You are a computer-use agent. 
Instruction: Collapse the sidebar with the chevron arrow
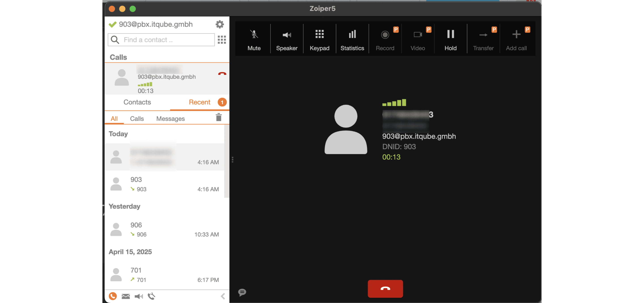223,296
